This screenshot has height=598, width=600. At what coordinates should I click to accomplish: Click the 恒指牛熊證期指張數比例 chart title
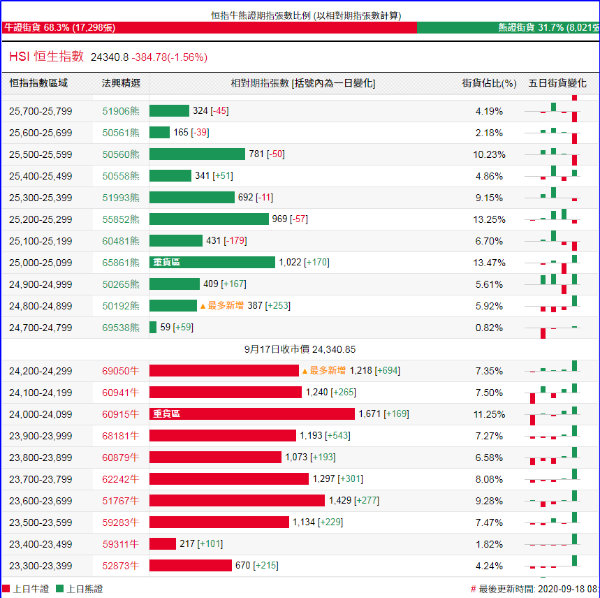pos(306,16)
